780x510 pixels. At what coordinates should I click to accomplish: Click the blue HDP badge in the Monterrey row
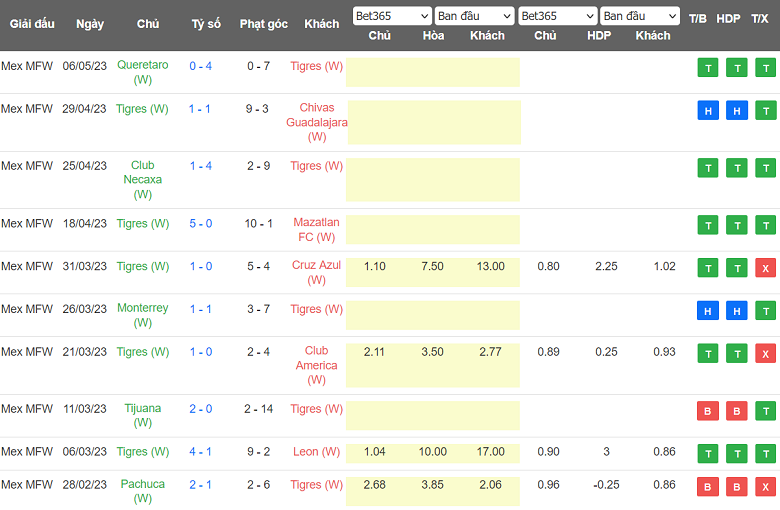(x=736, y=311)
